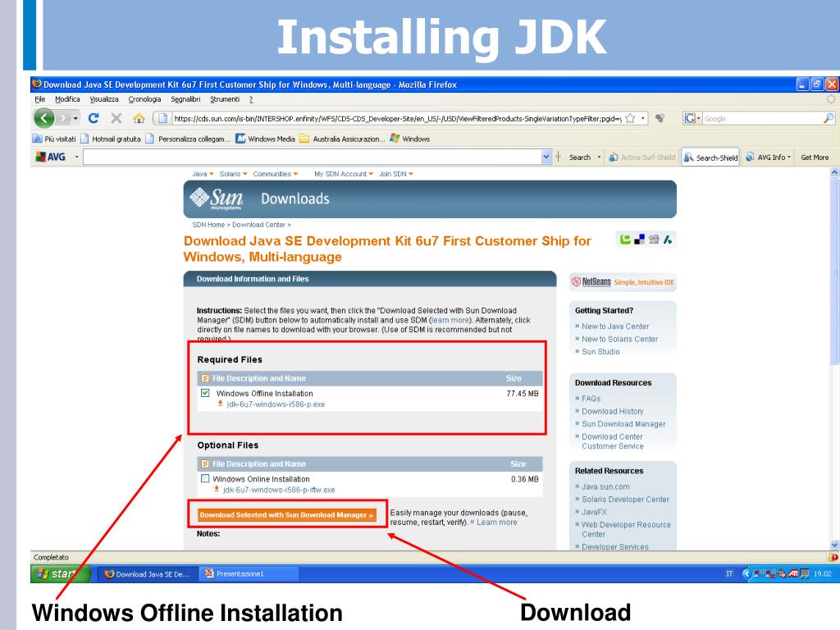Viewport: 840px width, 630px height.
Task: Click the Get More AVG toolbar button
Action: coord(815,157)
